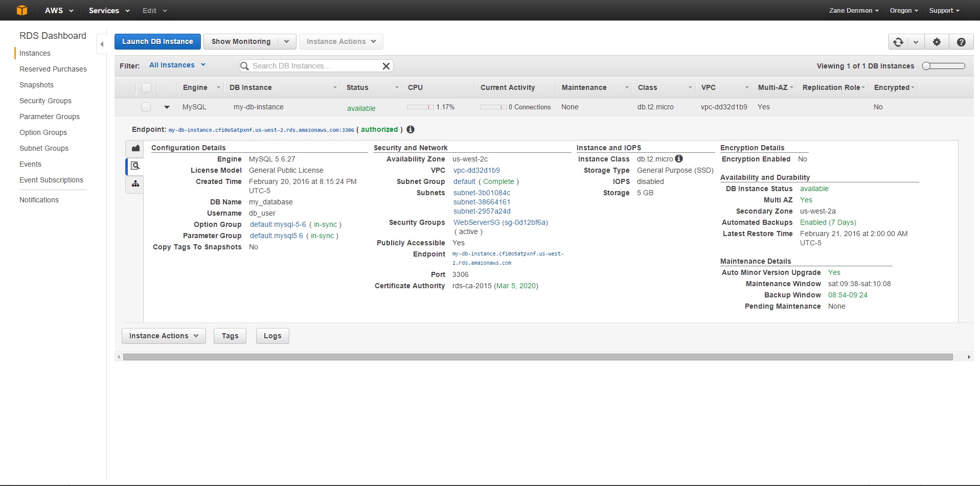The height and width of the screenshot is (486, 980).
Task: Open the AWS dropdown menu
Action: [x=59, y=10]
